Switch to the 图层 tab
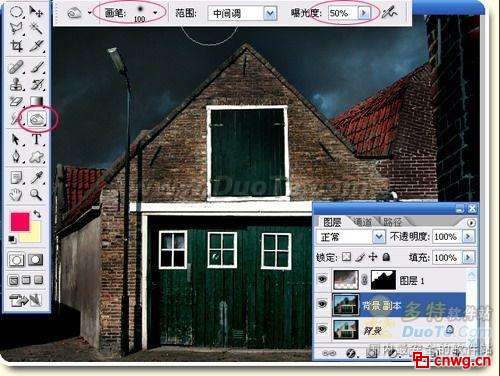The image size is (500, 376). click(x=333, y=222)
